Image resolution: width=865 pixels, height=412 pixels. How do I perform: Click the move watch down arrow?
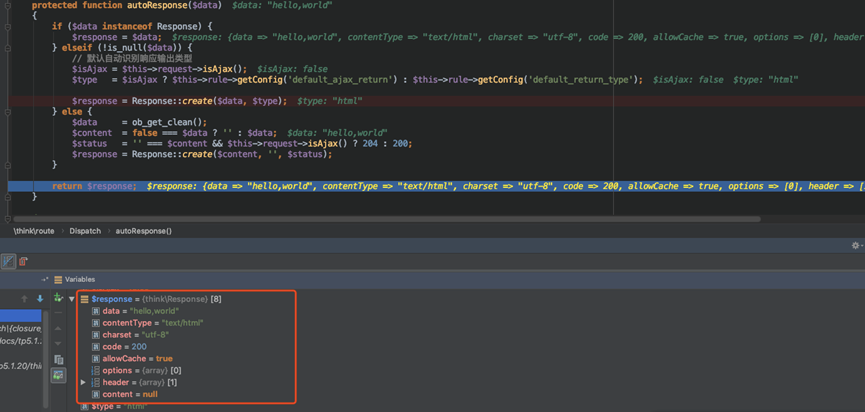58,343
